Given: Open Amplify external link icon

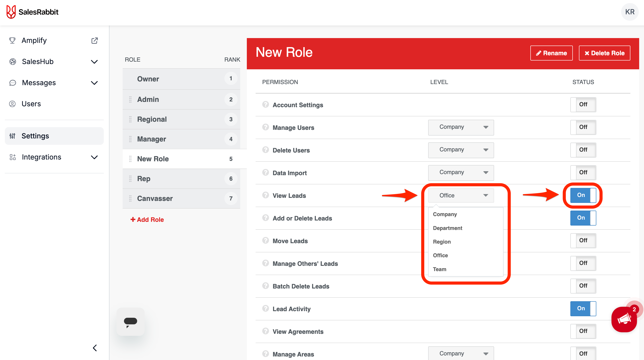Looking at the screenshot, I should click(95, 40).
